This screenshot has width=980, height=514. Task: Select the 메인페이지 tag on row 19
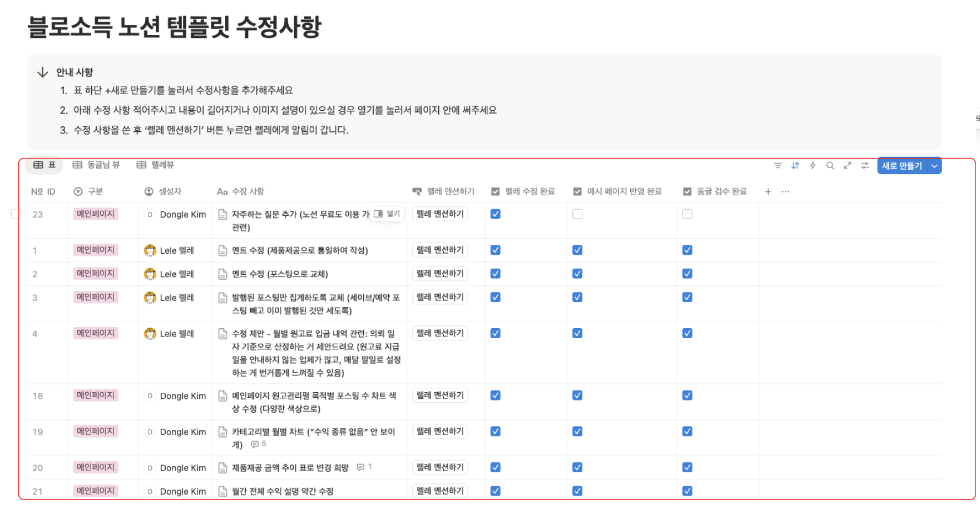[96, 431]
